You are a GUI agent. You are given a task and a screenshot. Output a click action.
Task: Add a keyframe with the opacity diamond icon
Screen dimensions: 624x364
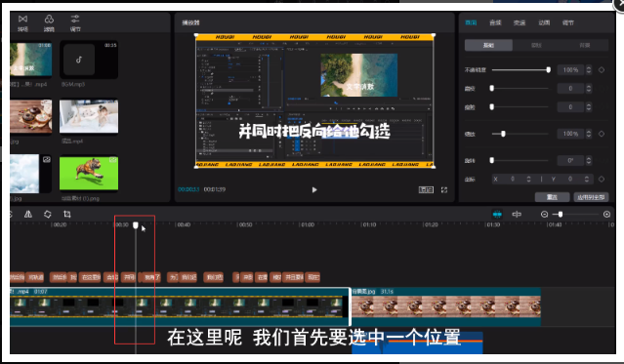(x=602, y=69)
